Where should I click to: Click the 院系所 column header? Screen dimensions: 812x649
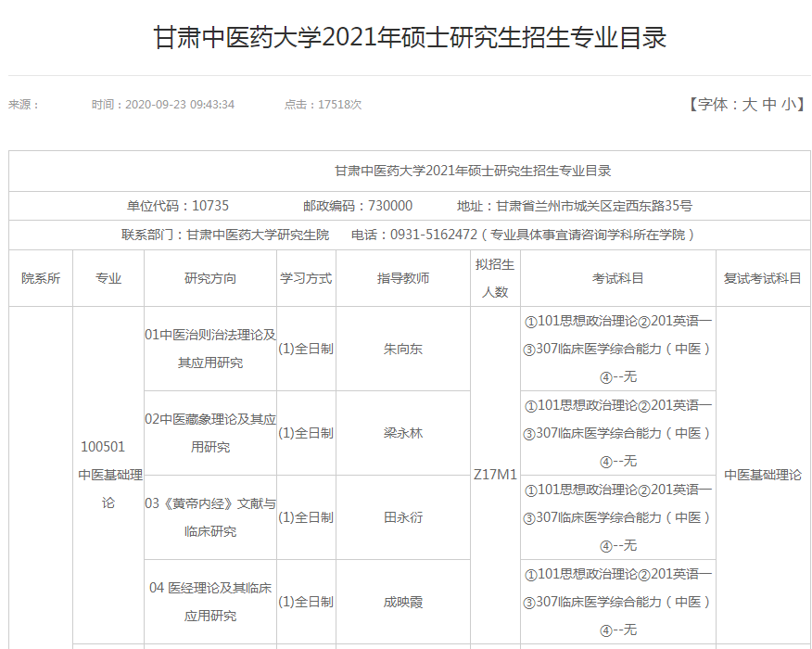click(x=41, y=276)
